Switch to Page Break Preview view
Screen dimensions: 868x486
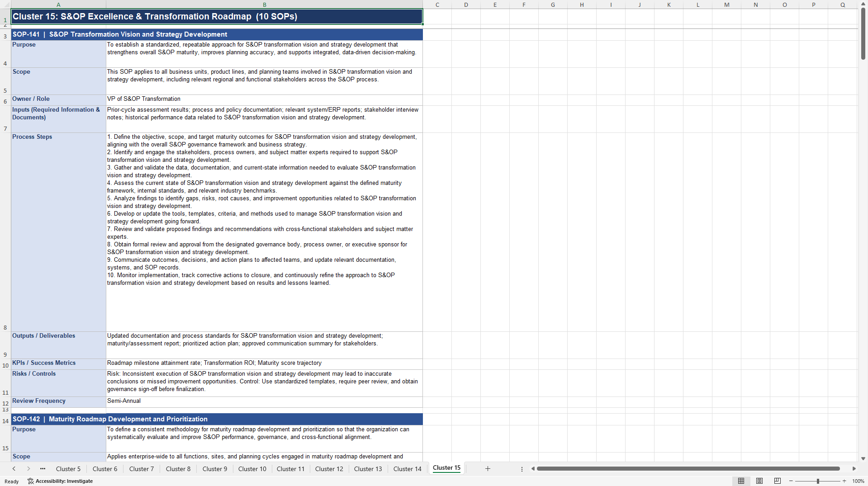click(778, 481)
